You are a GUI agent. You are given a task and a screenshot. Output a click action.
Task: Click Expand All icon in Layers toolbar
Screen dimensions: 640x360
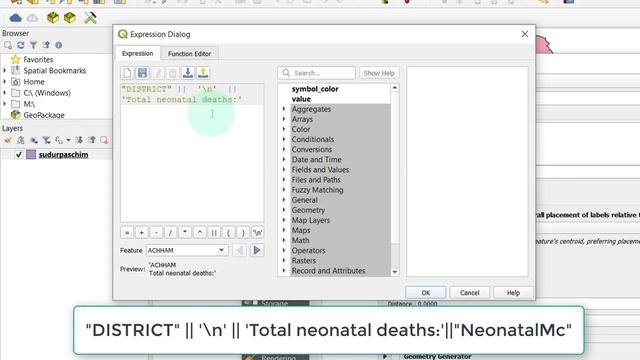[79, 140]
